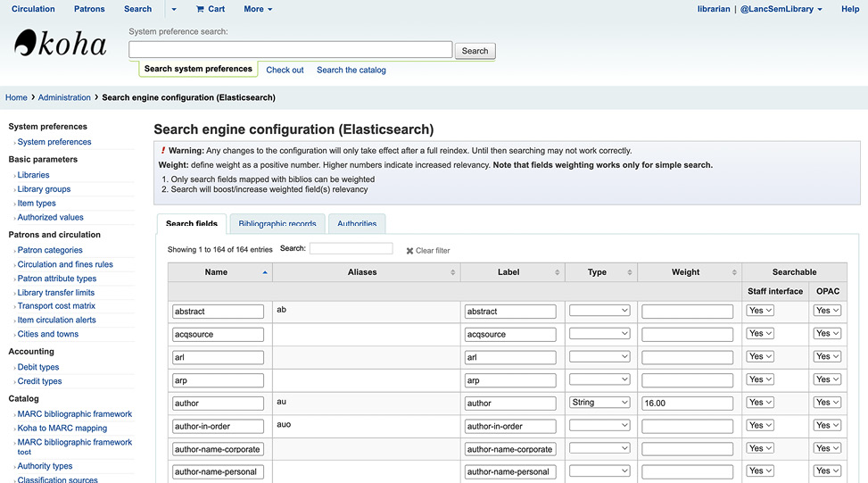Image resolution: width=868 pixels, height=483 pixels.
Task: Open OPAC dropdown for author row
Action: point(827,403)
